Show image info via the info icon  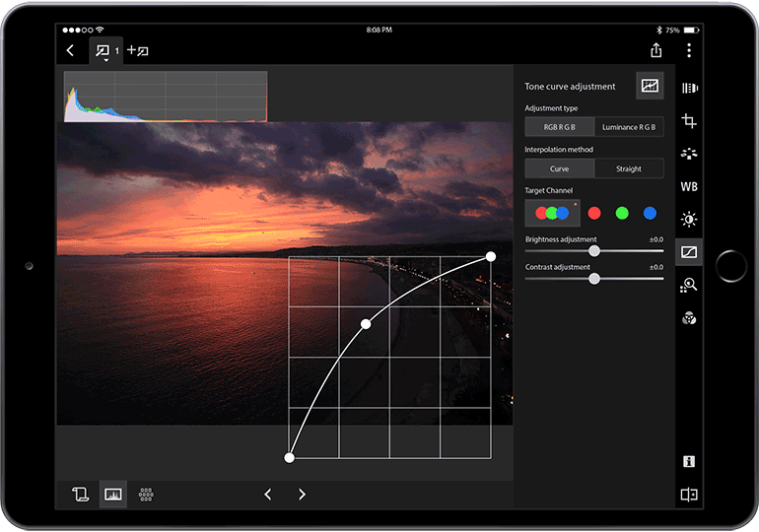coord(689,461)
